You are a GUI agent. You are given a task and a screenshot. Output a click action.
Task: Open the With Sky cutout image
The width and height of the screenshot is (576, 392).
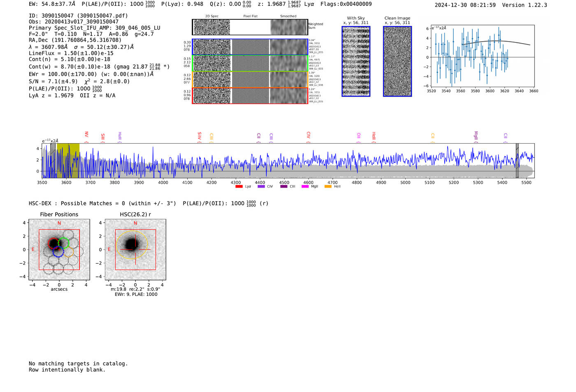[356, 61]
